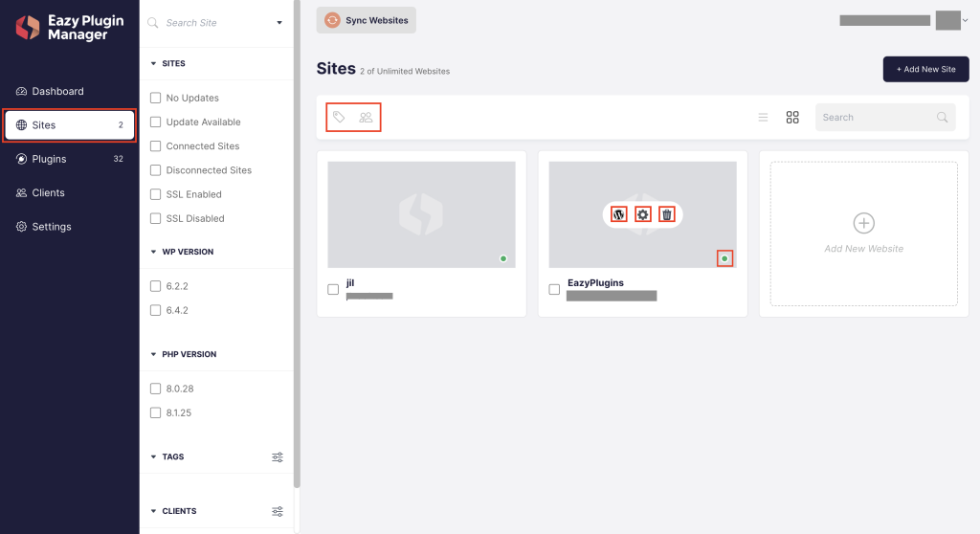
Task: Select the jil site checkbox
Action: (x=333, y=290)
